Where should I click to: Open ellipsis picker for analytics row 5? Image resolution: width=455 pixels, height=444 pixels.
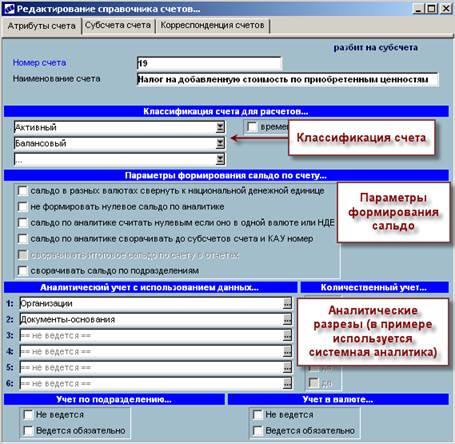tap(287, 367)
